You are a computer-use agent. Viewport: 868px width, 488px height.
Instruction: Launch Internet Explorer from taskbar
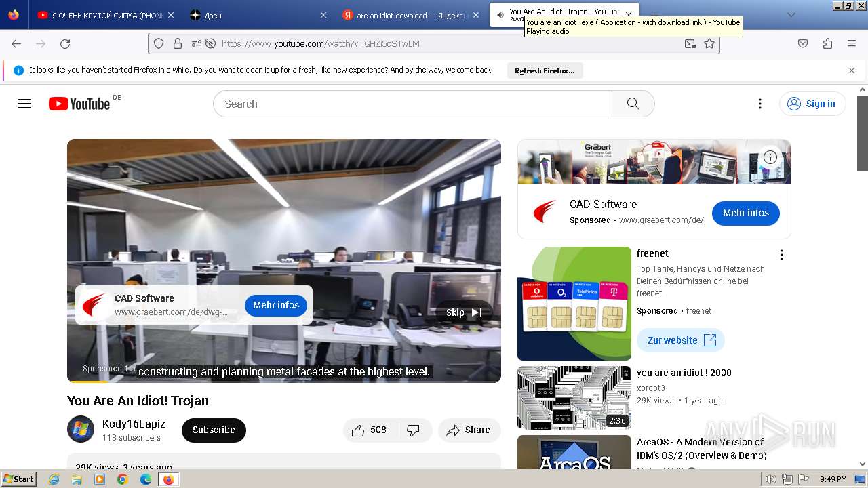54,479
